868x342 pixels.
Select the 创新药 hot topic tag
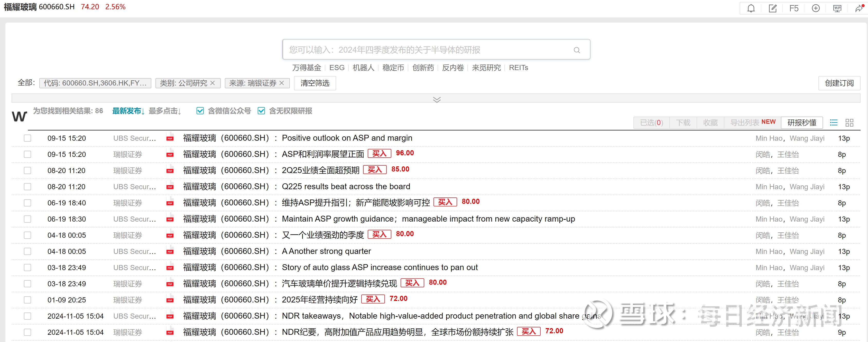(423, 68)
